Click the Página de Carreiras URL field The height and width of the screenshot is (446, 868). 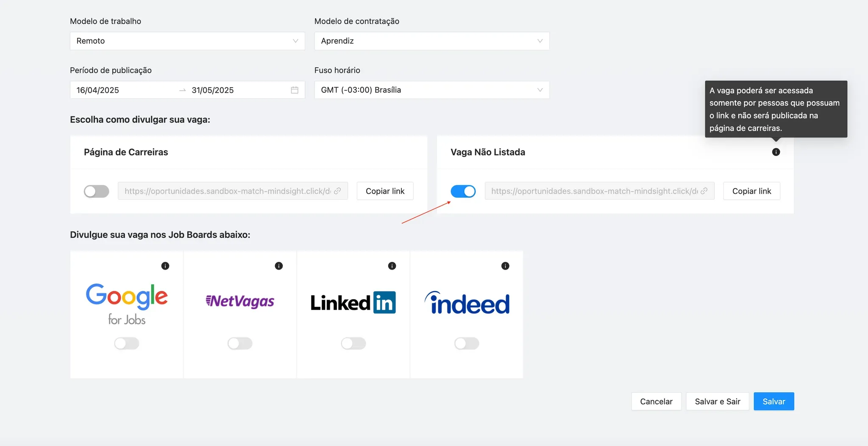tap(233, 191)
